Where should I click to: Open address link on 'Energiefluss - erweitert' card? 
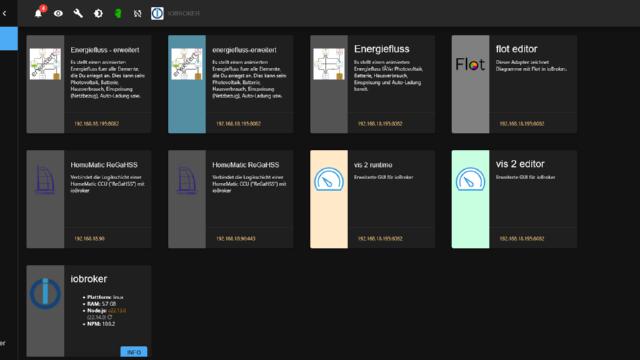tap(97, 124)
